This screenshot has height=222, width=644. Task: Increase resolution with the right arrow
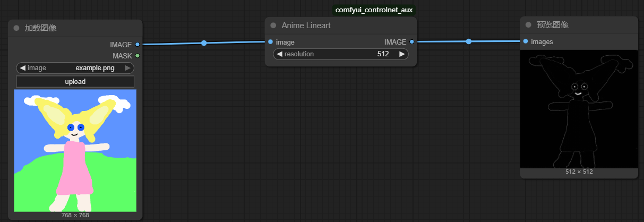click(402, 54)
